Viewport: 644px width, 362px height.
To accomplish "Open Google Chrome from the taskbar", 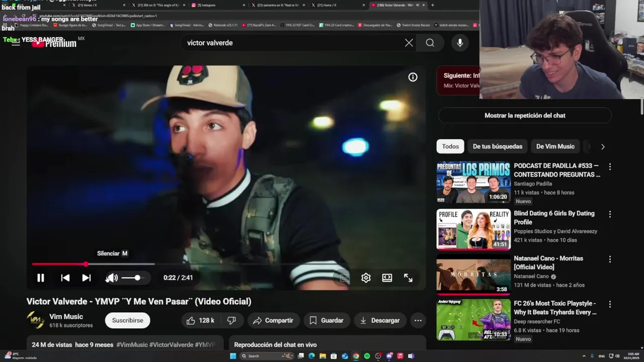I will pos(356,356).
